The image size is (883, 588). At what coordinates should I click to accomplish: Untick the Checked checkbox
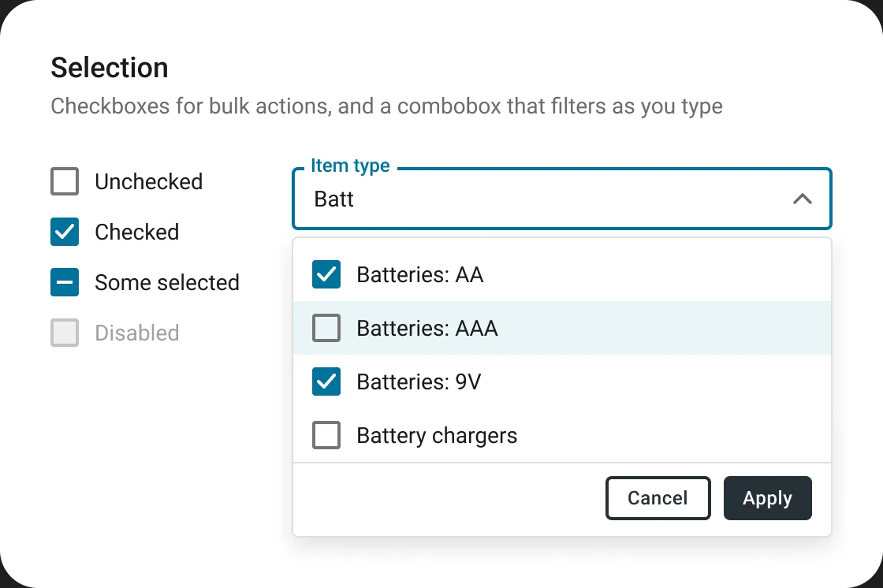[64, 232]
